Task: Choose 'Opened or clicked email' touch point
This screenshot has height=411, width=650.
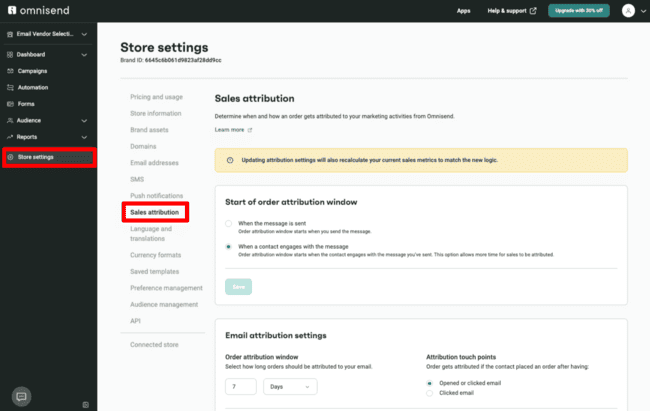Action: [x=429, y=383]
